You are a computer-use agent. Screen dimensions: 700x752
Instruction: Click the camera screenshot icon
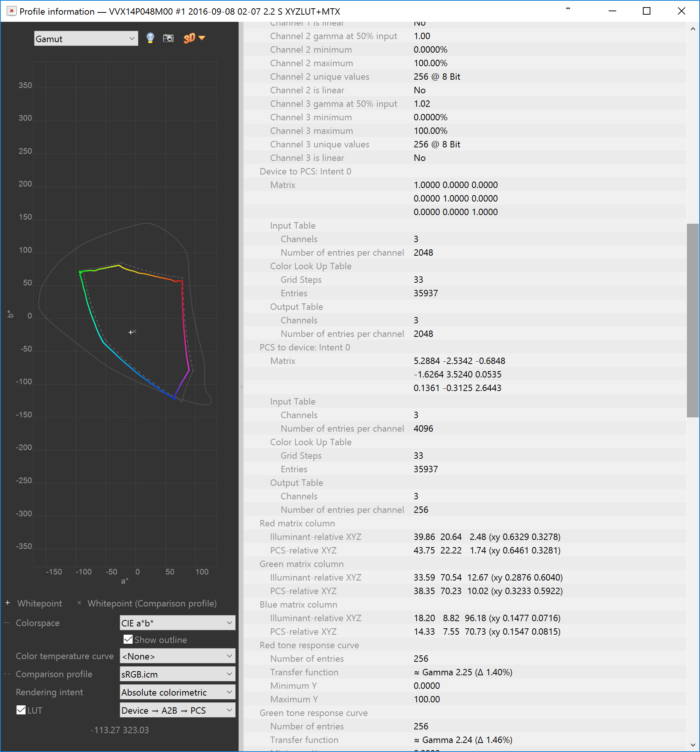pyautogui.click(x=168, y=38)
